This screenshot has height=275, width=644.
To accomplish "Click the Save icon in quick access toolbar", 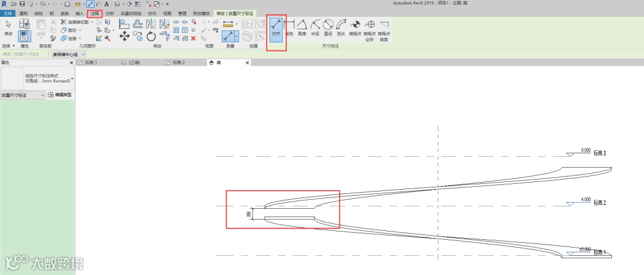I will coord(22,4).
